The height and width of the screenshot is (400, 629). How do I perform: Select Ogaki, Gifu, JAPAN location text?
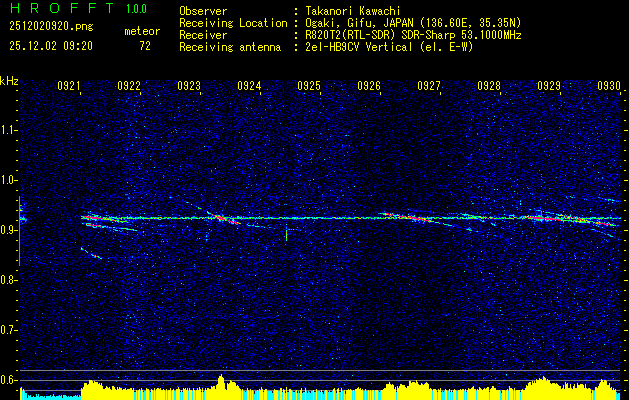(x=413, y=23)
